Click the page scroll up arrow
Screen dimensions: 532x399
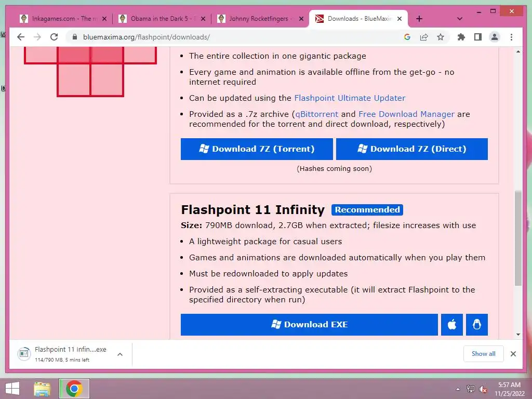point(518,51)
